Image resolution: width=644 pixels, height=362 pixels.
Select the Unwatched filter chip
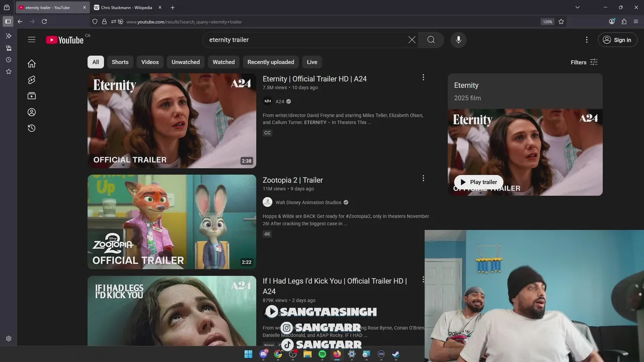click(186, 62)
